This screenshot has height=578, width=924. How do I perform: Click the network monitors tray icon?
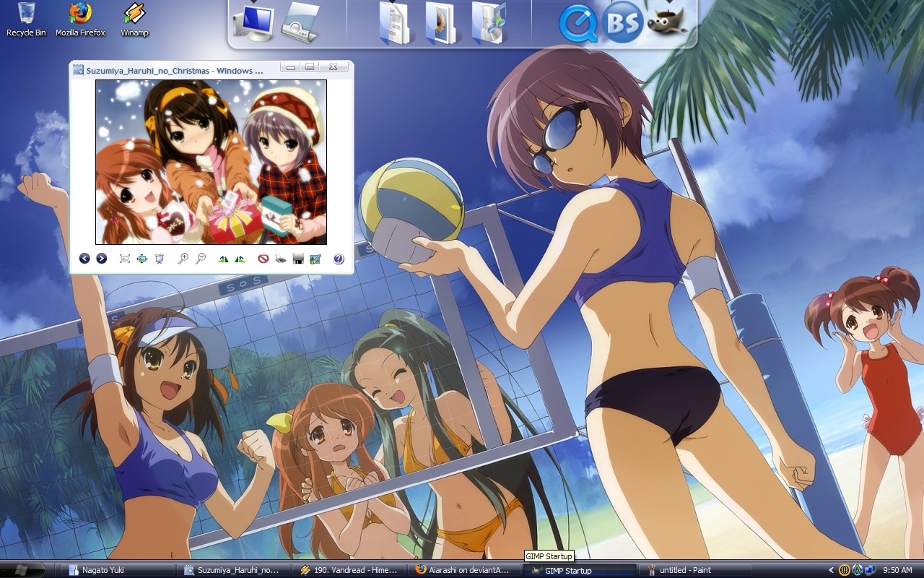click(870, 570)
